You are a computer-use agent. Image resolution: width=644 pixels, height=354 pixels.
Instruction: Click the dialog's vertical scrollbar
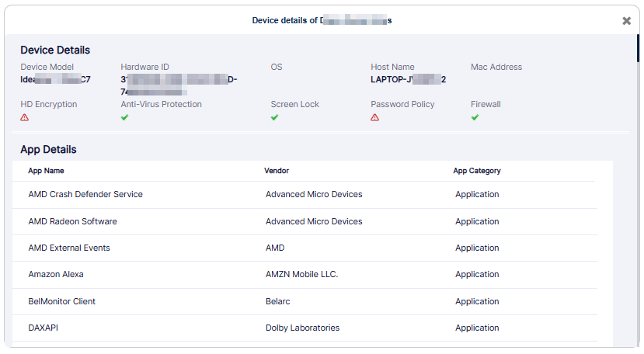pos(638,48)
